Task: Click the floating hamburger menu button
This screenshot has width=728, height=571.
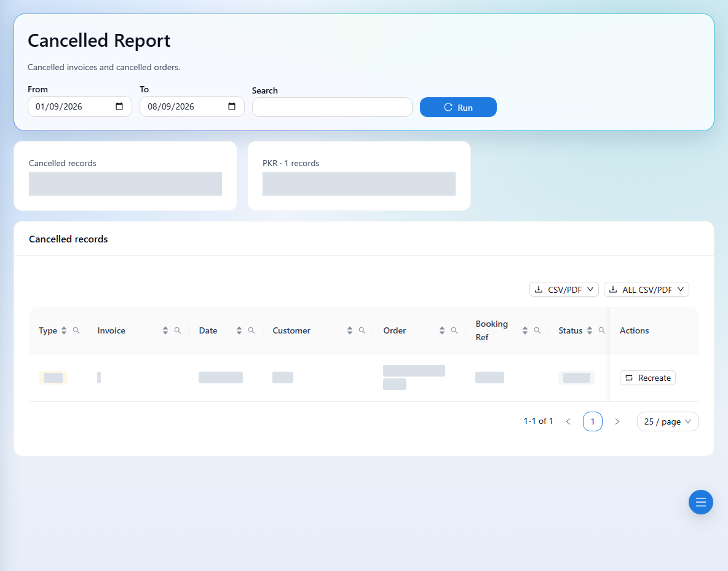Action: click(x=700, y=502)
